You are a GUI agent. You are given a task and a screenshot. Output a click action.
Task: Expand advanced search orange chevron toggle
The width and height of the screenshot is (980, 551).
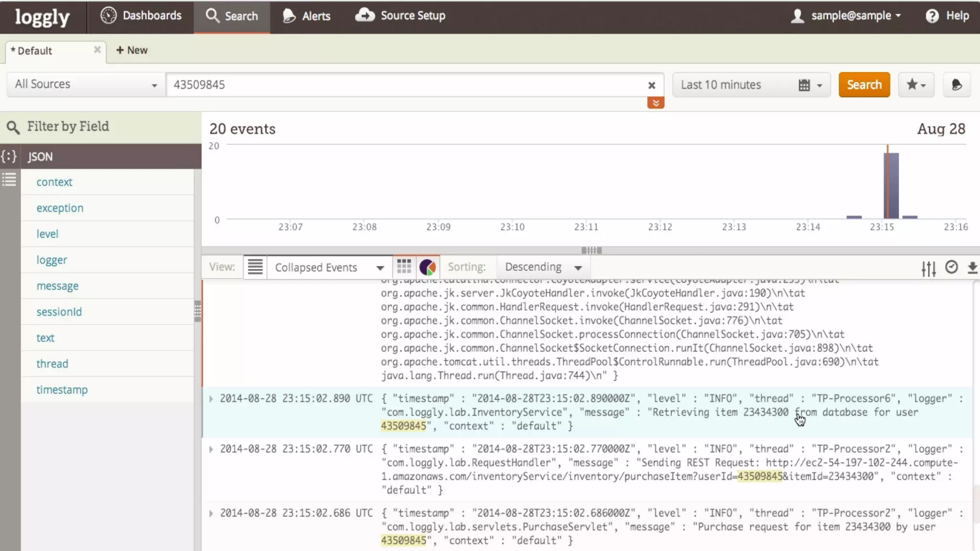656,103
